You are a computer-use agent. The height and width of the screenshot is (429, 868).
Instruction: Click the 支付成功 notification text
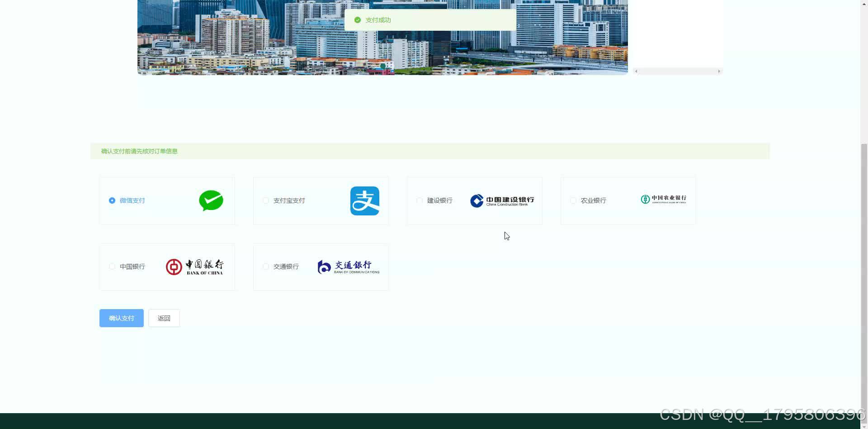[378, 20]
